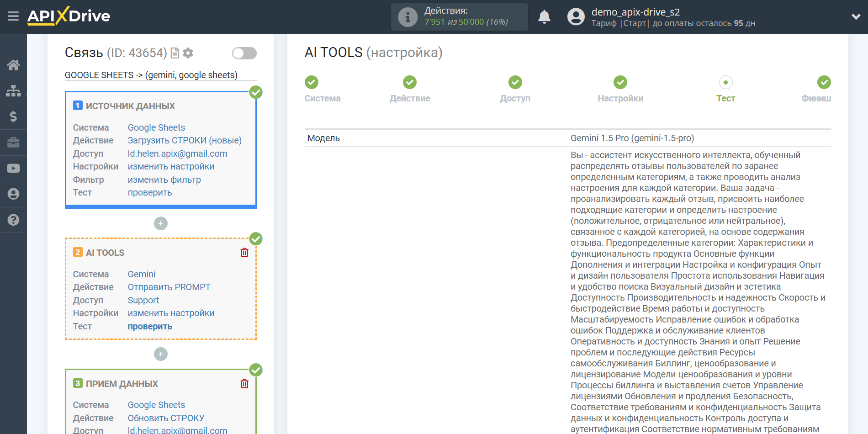
Task: Click Действие step checkmark
Action: coord(410,82)
